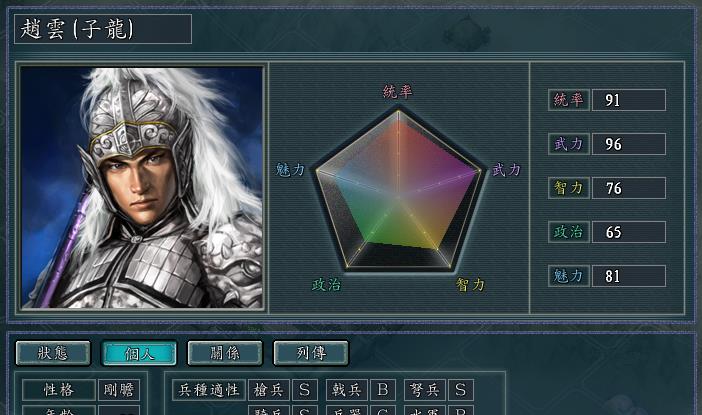Select the 智力 stat label

569,188
